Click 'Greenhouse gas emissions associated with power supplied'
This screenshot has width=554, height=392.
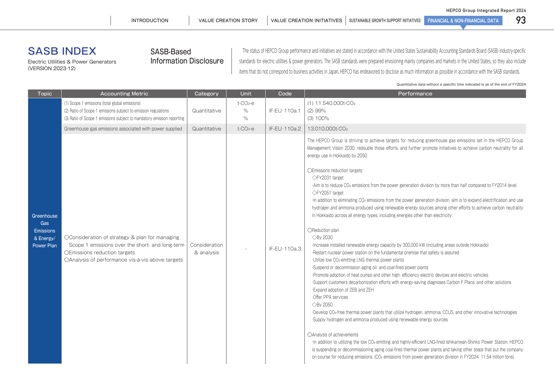tap(123, 129)
